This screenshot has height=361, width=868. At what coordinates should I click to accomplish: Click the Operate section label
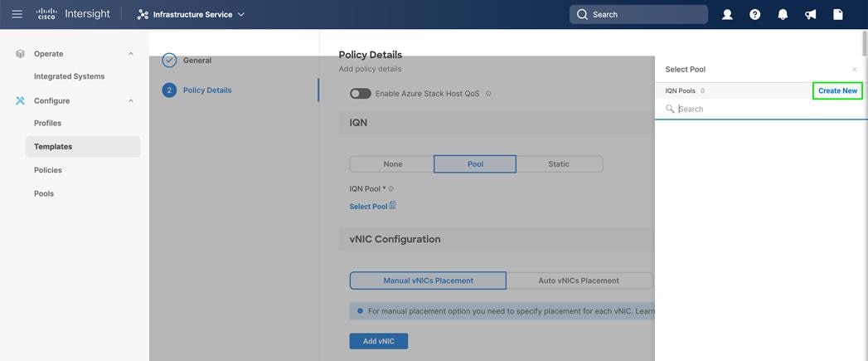tap(49, 54)
